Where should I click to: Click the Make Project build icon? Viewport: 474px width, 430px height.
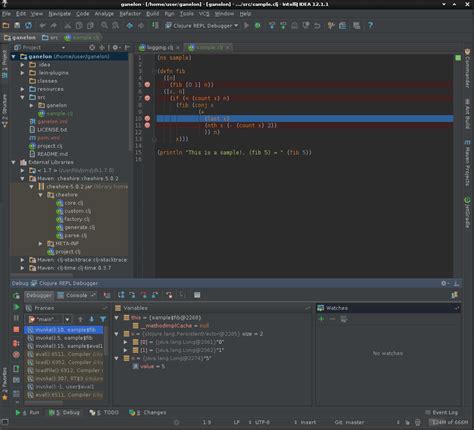(155, 25)
